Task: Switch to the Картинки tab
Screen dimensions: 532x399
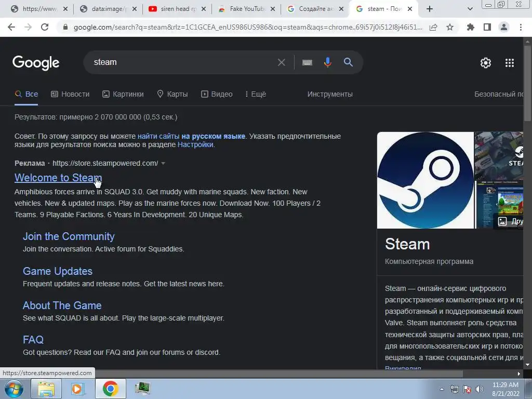Action: pyautogui.click(x=123, y=95)
